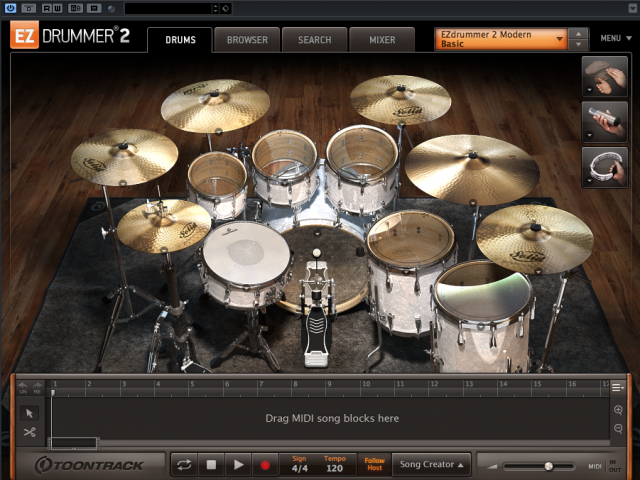
Task: Hit the middle rack tom
Action: point(284,154)
